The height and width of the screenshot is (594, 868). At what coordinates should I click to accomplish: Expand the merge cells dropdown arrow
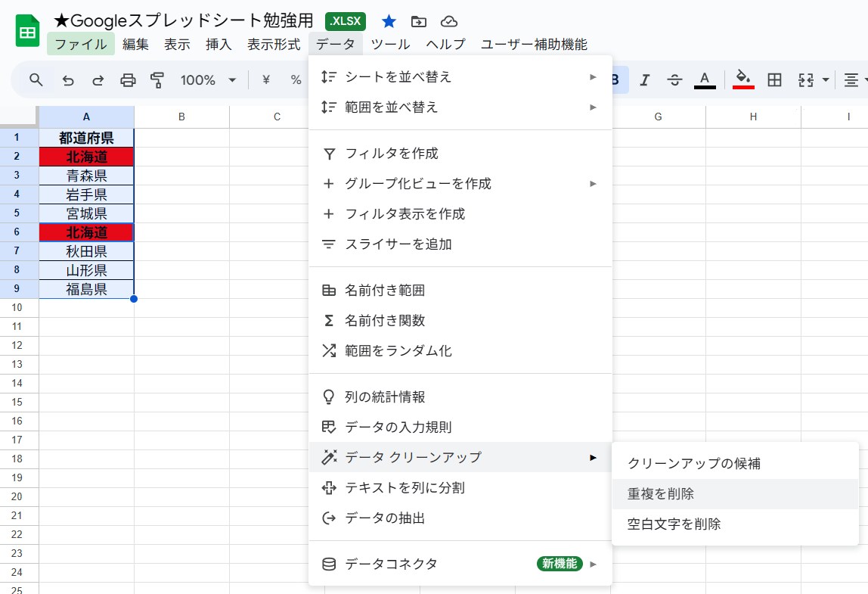pyautogui.click(x=826, y=79)
